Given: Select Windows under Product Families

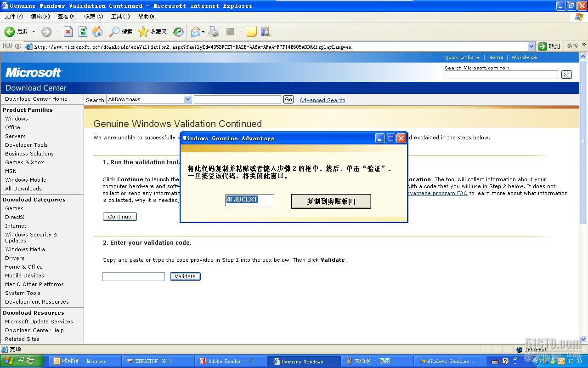Looking at the screenshot, I should click(17, 119).
